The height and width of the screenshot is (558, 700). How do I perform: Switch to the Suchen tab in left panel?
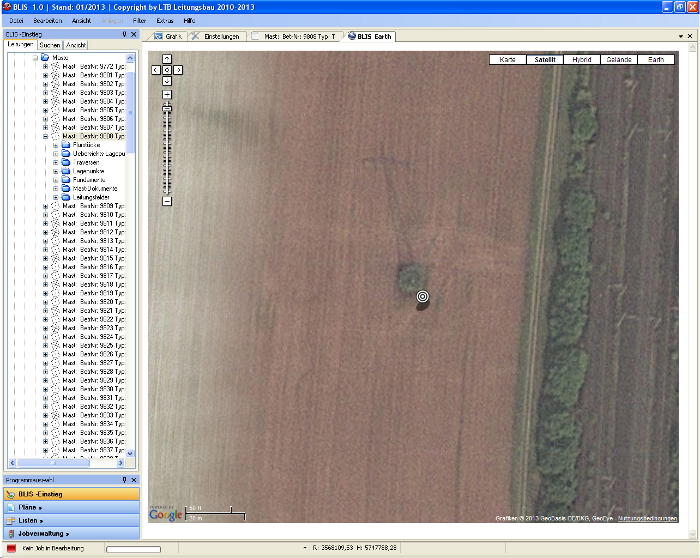(x=49, y=45)
